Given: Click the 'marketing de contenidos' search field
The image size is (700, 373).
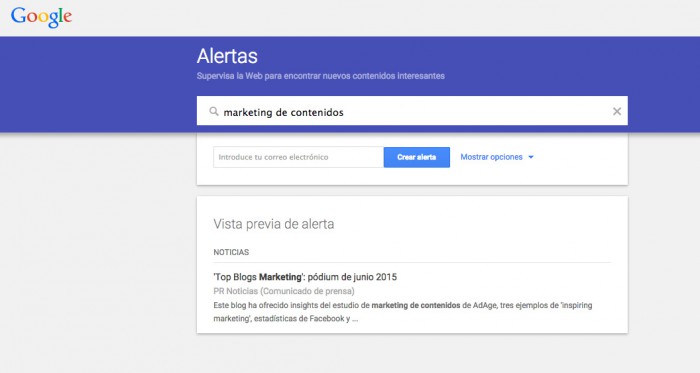Looking at the screenshot, I should click(x=412, y=111).
